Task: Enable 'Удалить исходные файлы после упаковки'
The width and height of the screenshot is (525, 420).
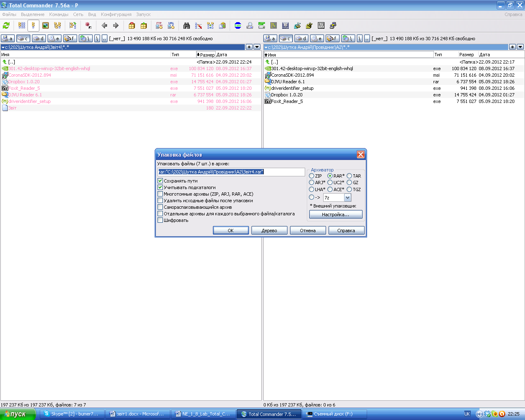Action: [x=160, y=201]
